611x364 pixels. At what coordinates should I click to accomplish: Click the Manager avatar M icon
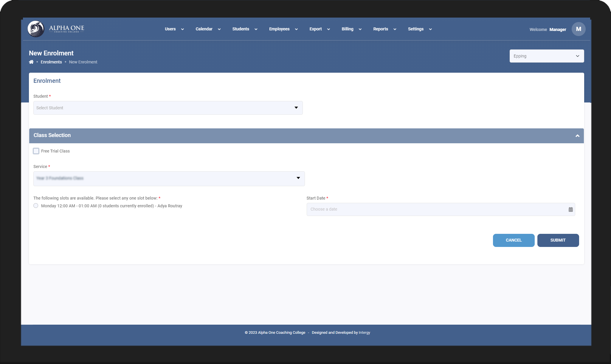579,29
